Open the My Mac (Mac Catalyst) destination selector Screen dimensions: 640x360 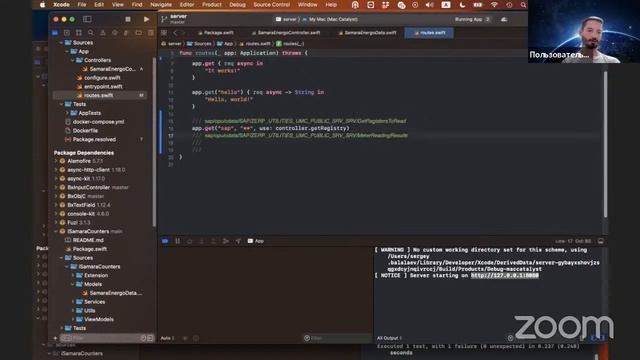tap(330, 19)
